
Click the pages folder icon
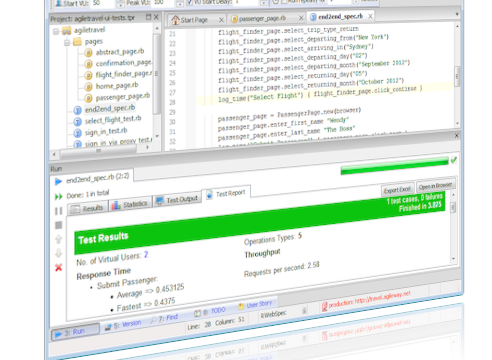[x=77, y=42]
